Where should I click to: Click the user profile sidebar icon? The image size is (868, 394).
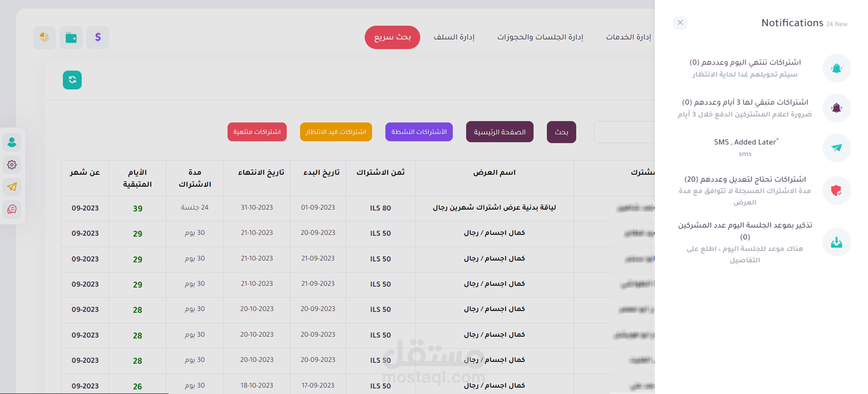[12, 142]
